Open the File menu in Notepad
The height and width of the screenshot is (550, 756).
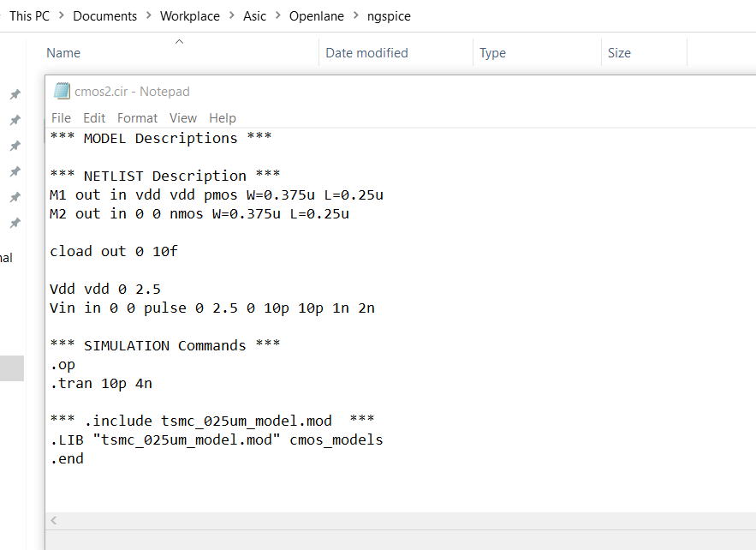[61, 117]
